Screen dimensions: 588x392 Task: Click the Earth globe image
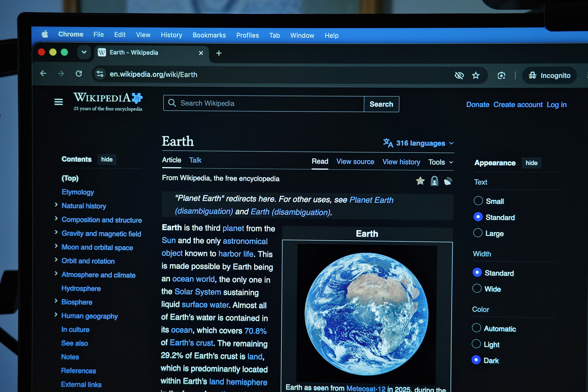[x=366, y=314]
